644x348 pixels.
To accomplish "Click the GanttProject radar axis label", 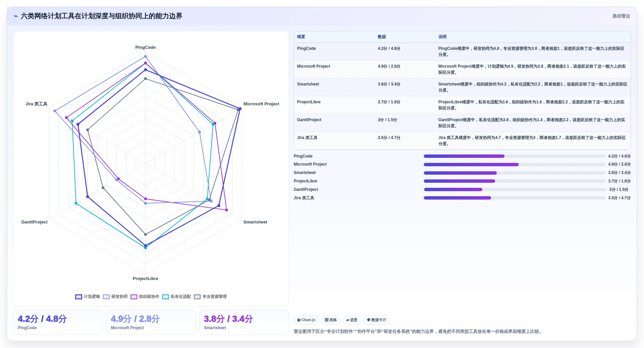I will pyautogui.click(x=34, y=222).
